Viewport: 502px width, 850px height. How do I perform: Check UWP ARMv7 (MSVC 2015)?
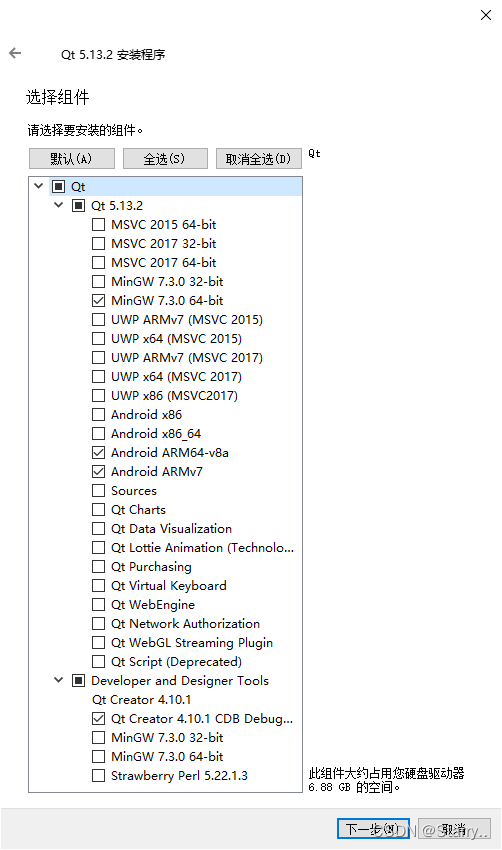point(98,319)
